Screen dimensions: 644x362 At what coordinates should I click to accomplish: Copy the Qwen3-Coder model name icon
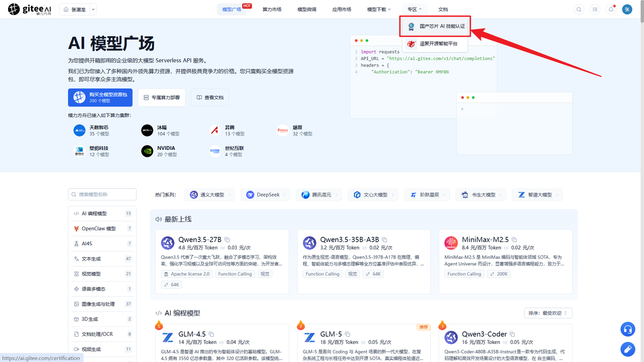point(513,334)
